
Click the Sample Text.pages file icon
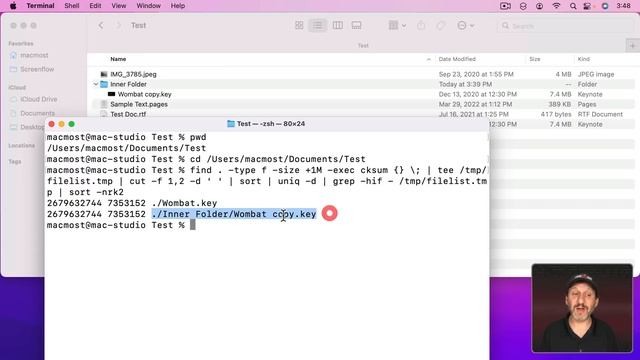coord(104,104)
